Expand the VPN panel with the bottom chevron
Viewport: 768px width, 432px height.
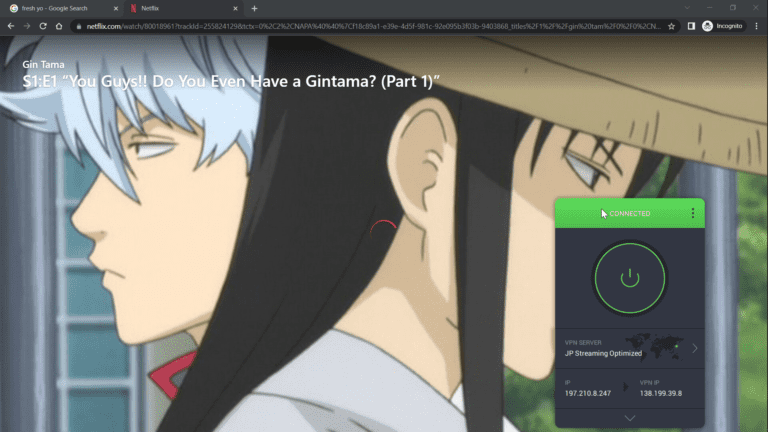(x=629, y=417)
